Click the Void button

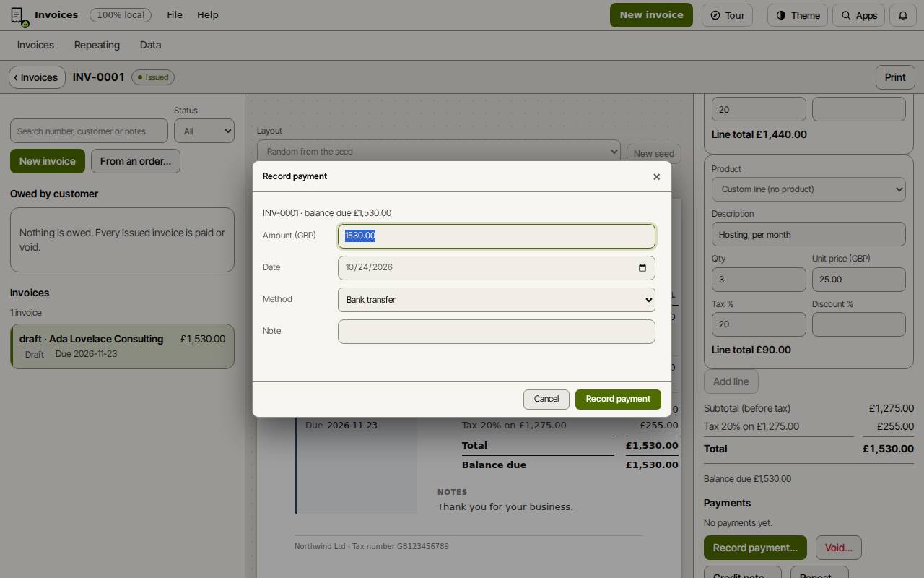pyautogui.click(x=839, y=548)
